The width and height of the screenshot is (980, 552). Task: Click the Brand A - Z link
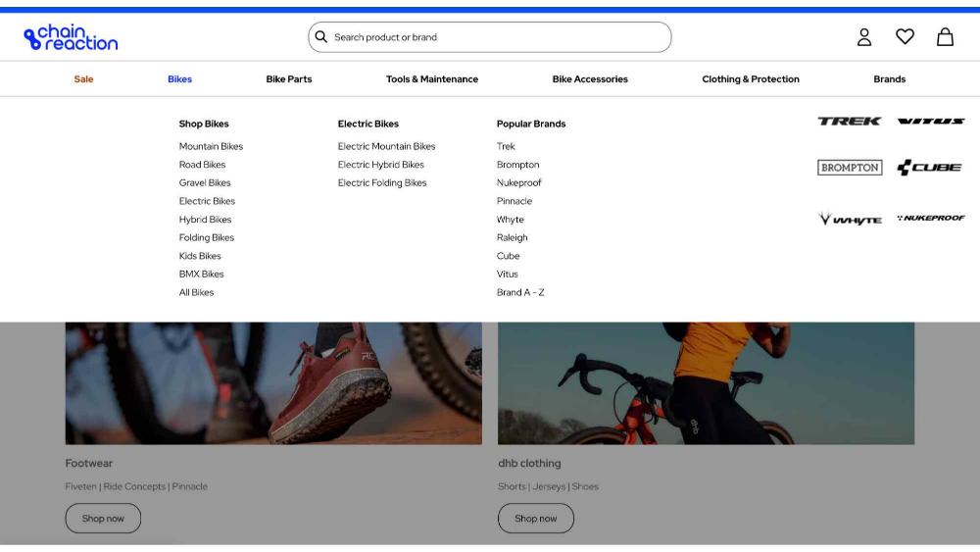click(x=520, y=292)
